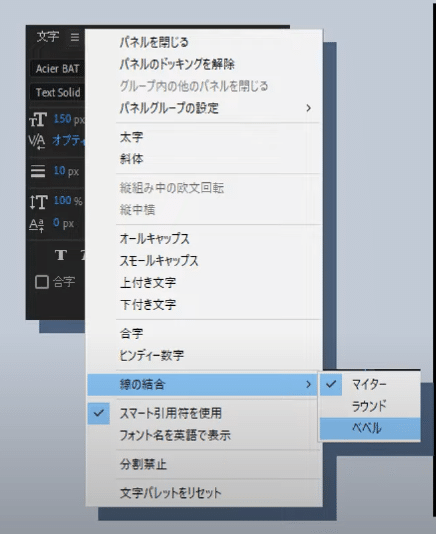Open the Text Solid font style dropdown
The width and height of the screenshot is (436, 534).
[57, 92]
